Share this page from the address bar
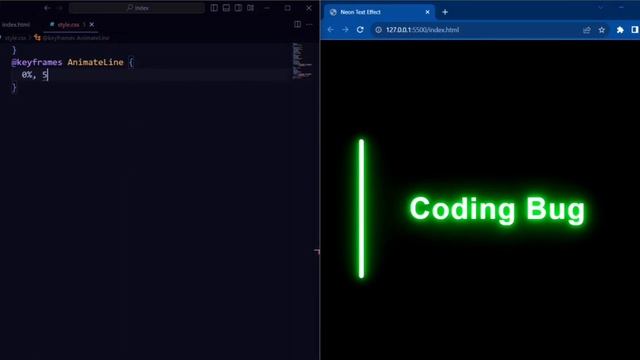Viewport: 640px width, 360px height. 587,30
